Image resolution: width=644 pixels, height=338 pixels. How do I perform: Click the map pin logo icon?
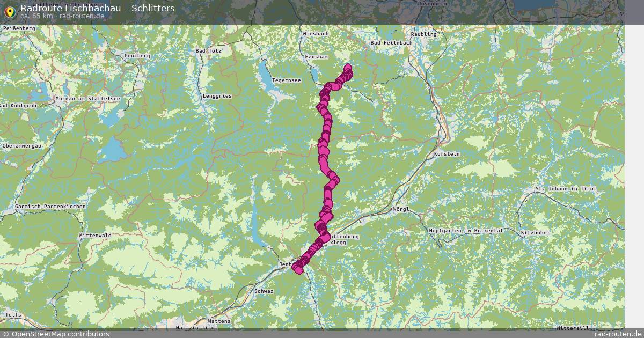pos(9,11)
